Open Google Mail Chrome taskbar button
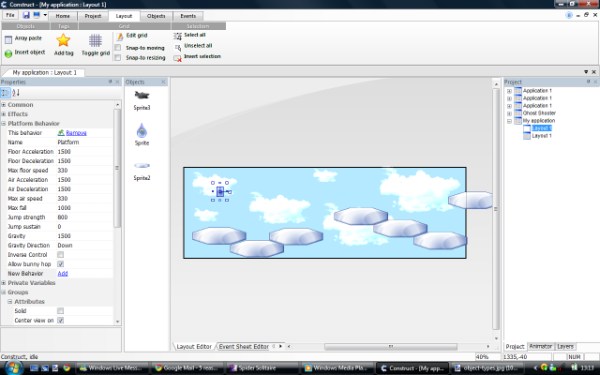This screenshot has width=600, height=375. click(187, 368)
